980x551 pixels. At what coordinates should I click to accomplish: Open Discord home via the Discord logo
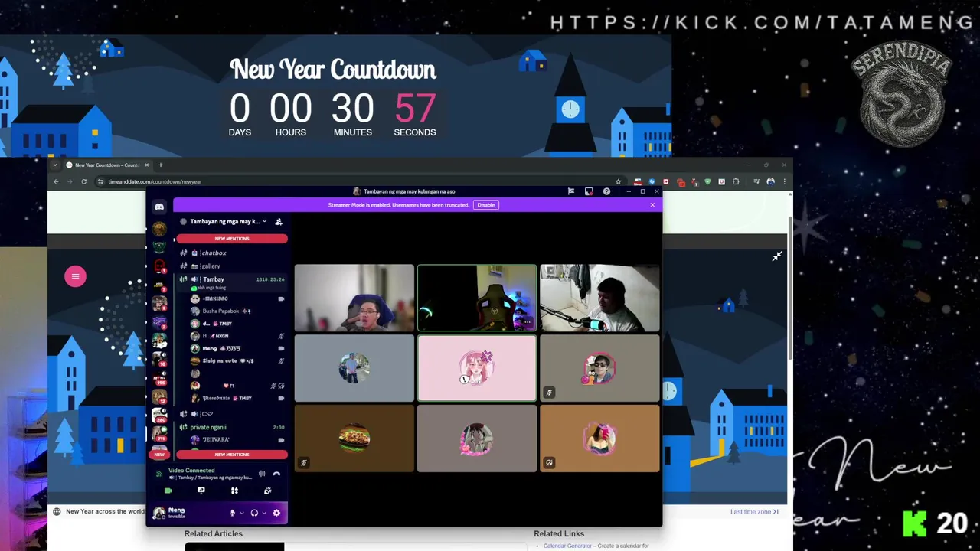pyautogui.click(x=159, y=207)
